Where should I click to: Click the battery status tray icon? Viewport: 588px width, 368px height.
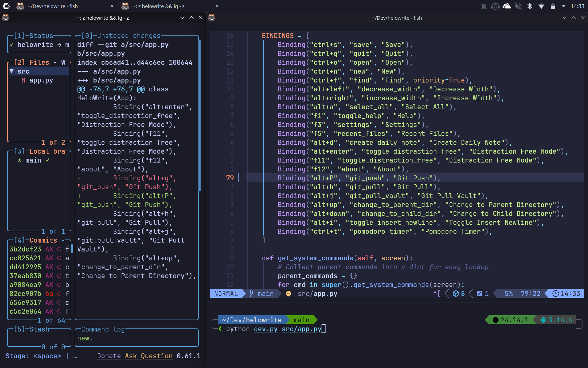553,6
